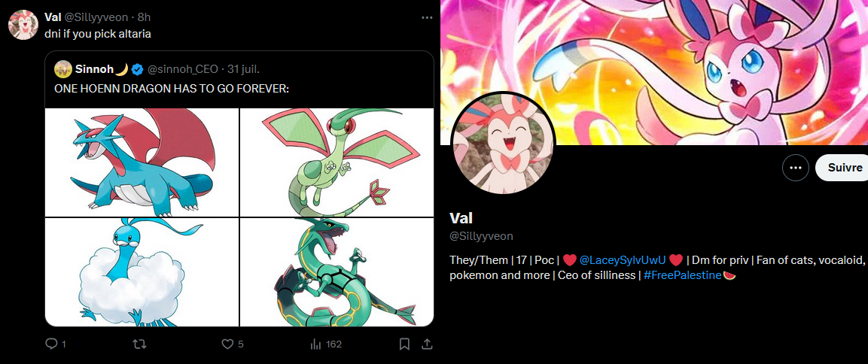Click the Sinnoh avatar icon in quoted tweet

(x=63, y=69)
